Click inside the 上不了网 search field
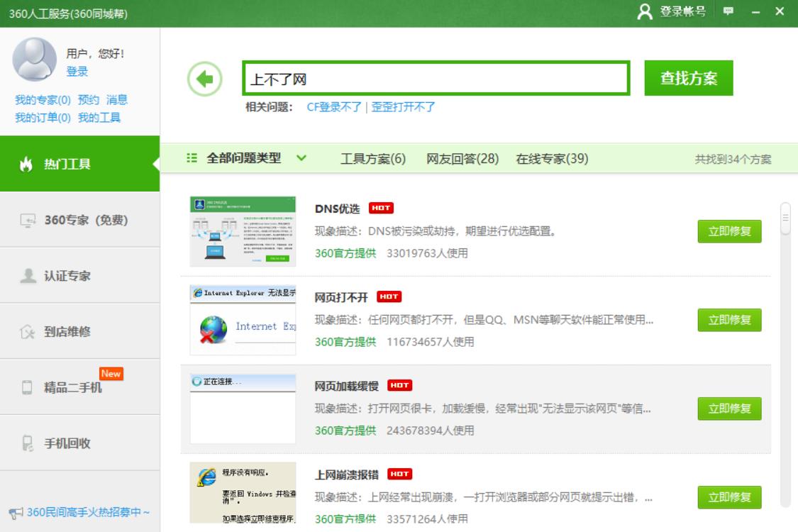Viewport: 798px width, 532px height. [x=436, y=78]
